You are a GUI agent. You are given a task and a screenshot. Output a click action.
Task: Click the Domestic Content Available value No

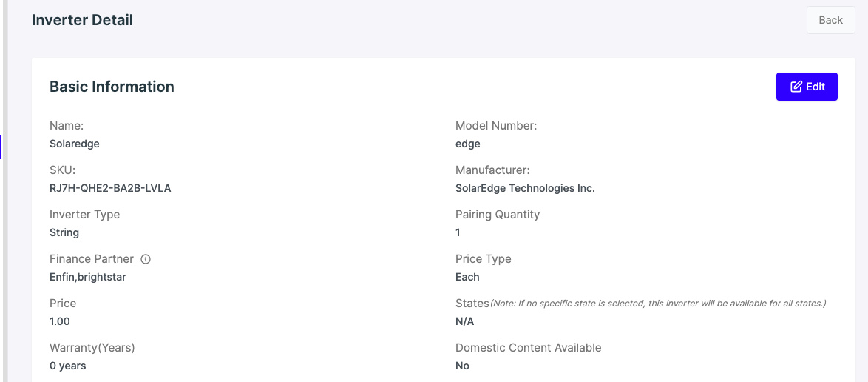[x=462, y=366]
